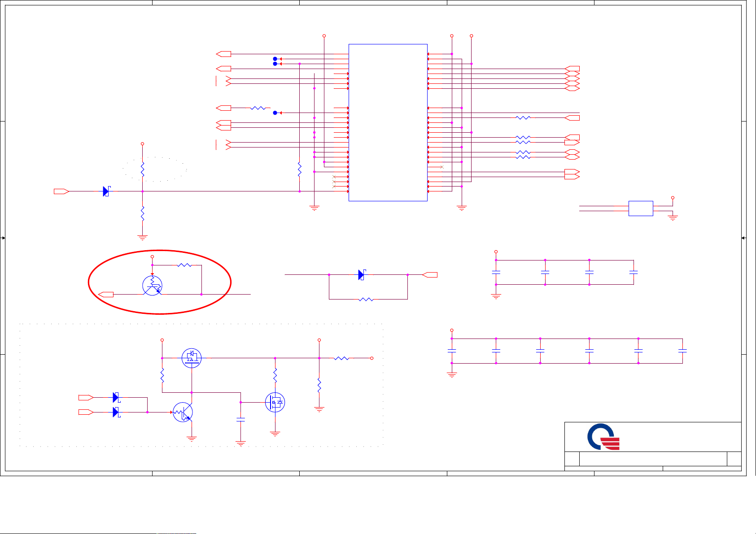Click the Quanta logo in title block
Viewport: 756px width, 534px height.
point(603,437)
